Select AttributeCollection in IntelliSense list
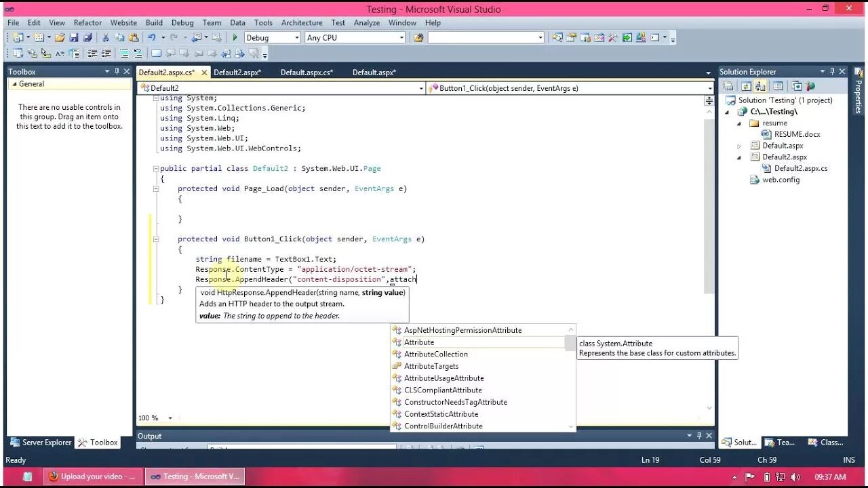 [436, 354]
